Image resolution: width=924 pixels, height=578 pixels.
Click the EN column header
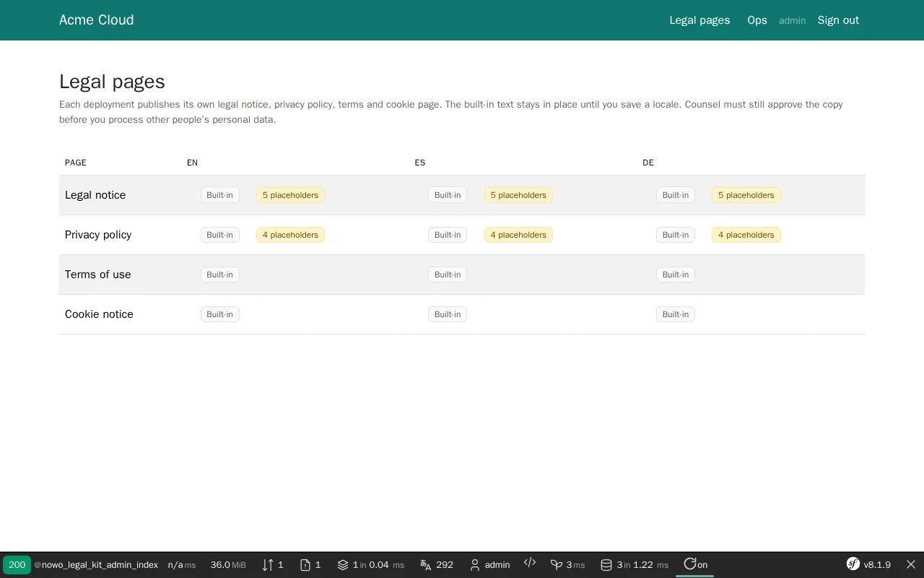click(x=192, y=163)
